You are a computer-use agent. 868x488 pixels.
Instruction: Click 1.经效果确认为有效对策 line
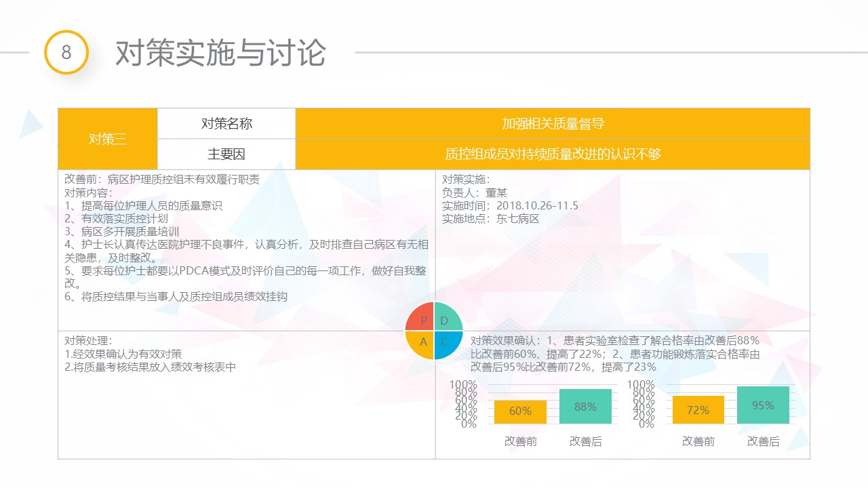(x=123, y=354)
